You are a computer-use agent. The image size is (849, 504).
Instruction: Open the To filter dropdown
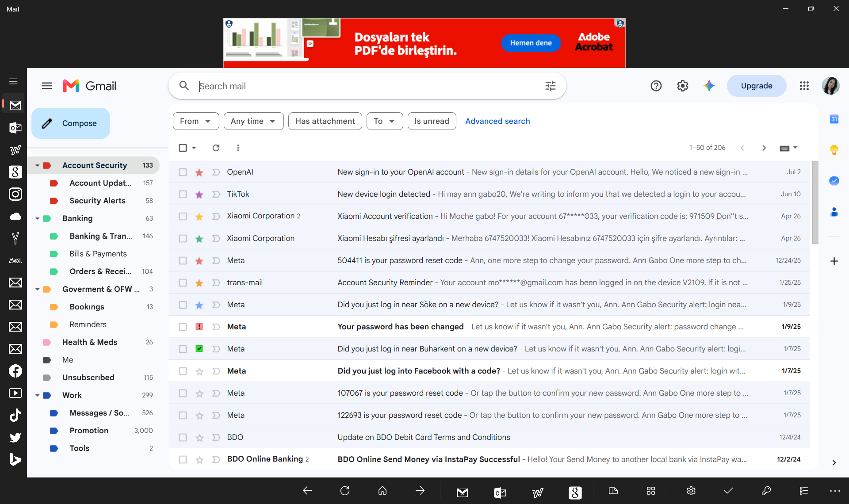[385, 121]
